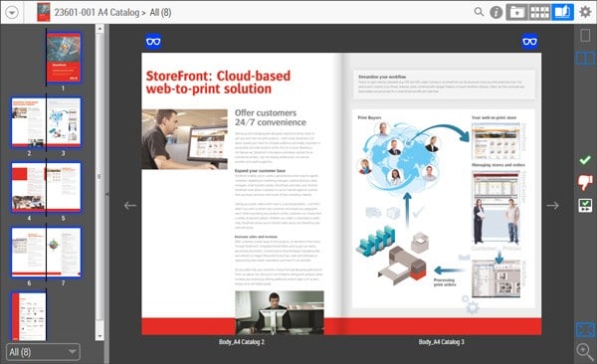Approve the page with green checkmark
Screen dimensions: 597x364
click(x=585, y=160)
